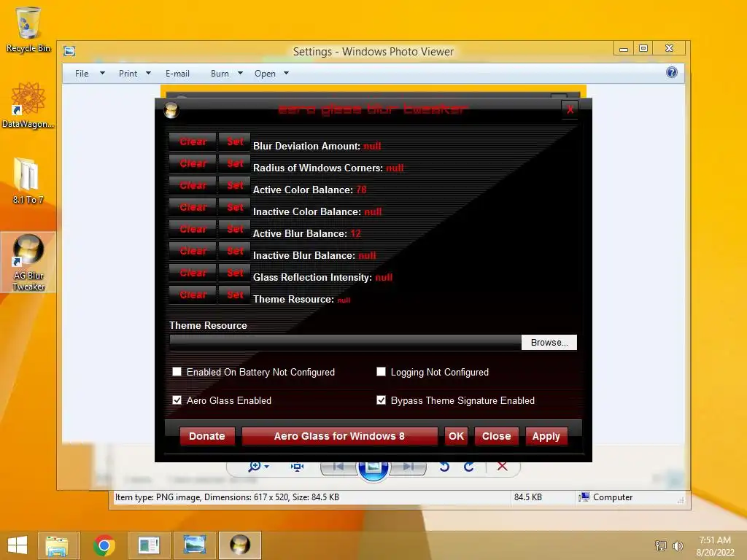
Task: Expand the zoom dropdown arrow in Photo Viewer
Action: pos(267,467)
